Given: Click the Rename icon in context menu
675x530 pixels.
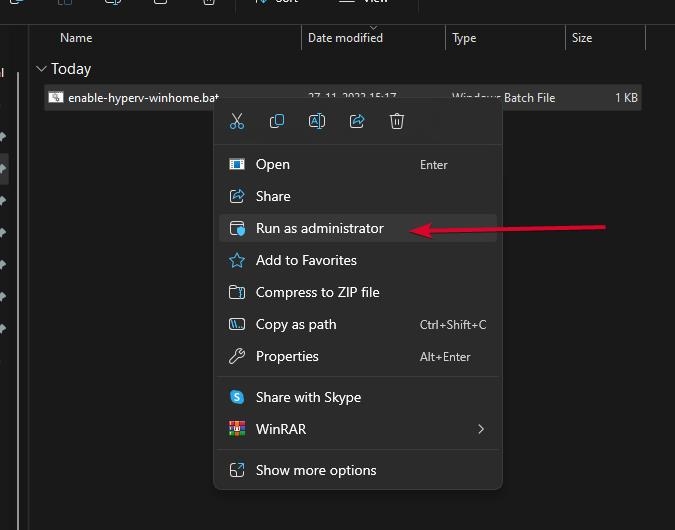Looking at the screenshot, I should [x=317, y=121].
